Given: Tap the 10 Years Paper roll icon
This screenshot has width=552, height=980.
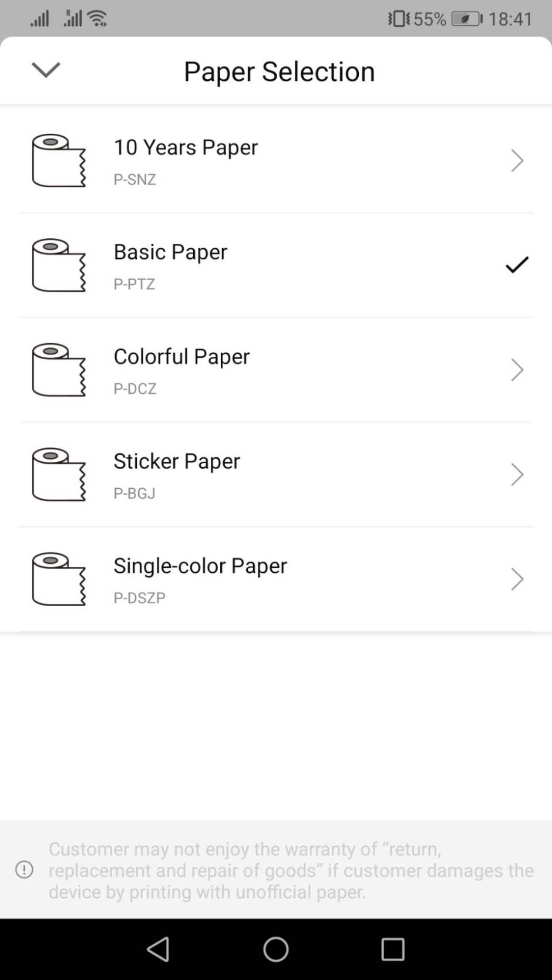Looking at the screenshot, I should pos(58,160).
